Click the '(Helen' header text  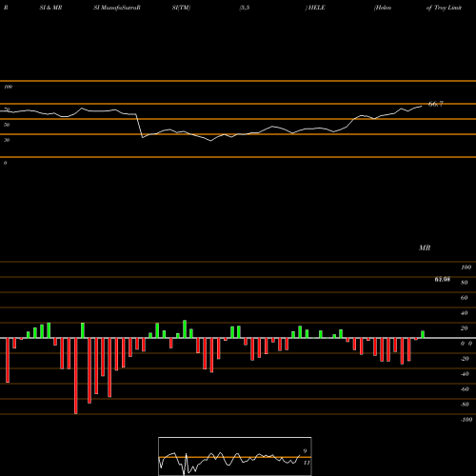pyautogui.click(x=383, y=8)
